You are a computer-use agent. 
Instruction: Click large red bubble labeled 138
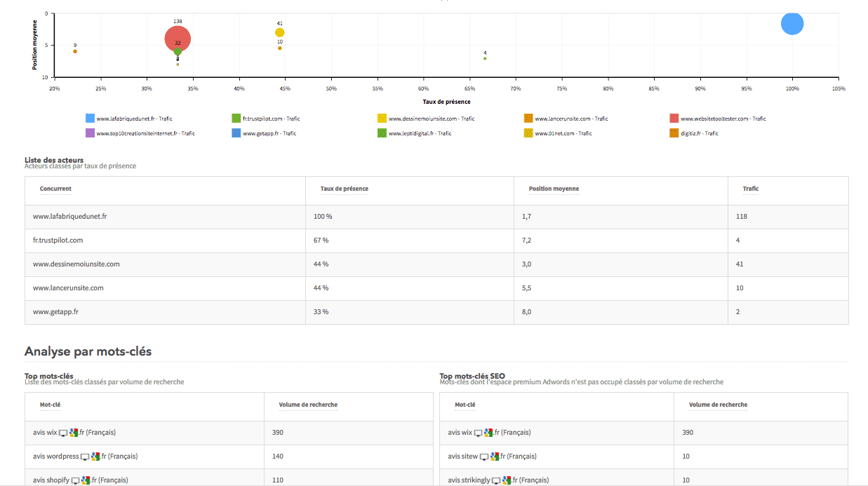pos(178,39)
